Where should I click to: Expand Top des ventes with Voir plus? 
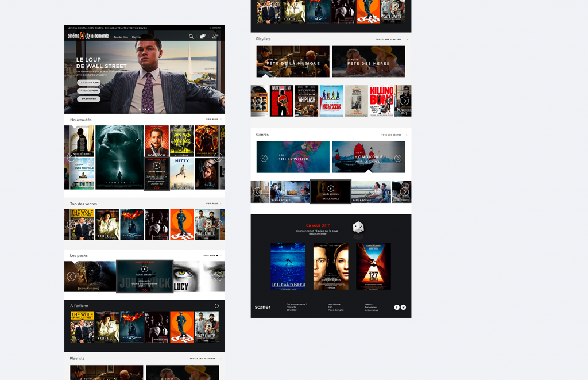[x=212, y=204]
